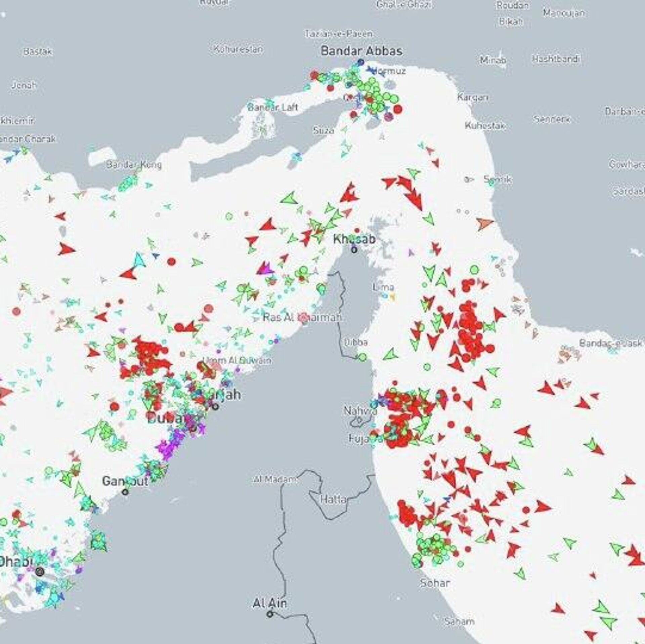Click the Bandar Abbas city label
Screen dimensions: 645x644
tap(361, 51)
